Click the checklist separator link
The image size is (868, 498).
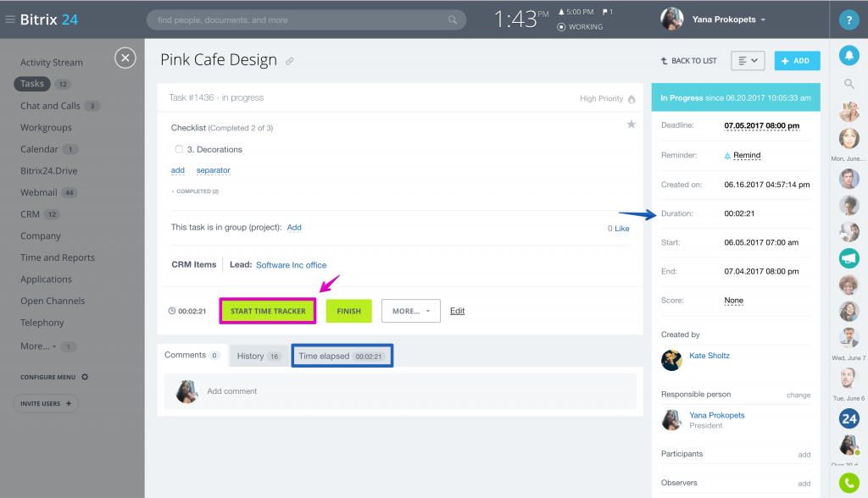click(x=213, y=170)
